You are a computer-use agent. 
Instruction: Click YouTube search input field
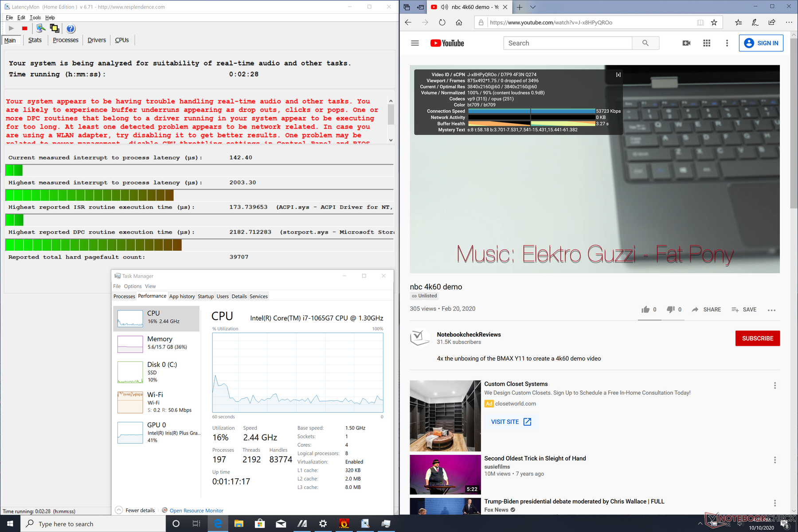(x=567, y=43)
